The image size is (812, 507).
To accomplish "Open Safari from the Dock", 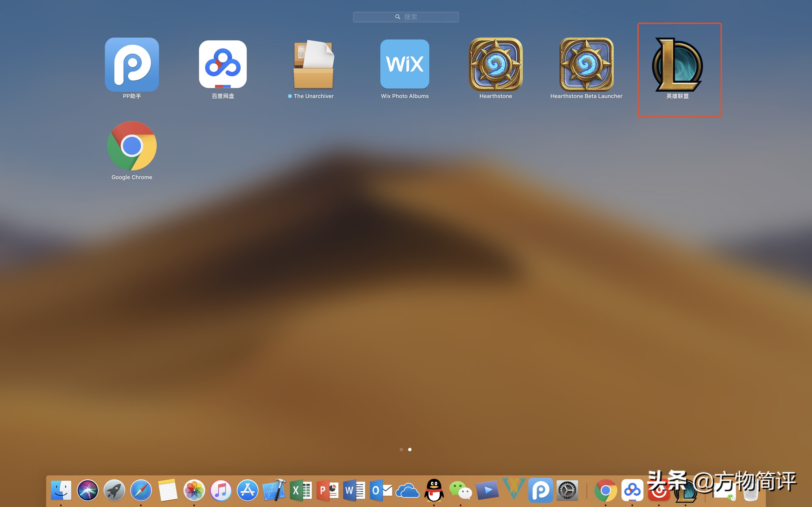I will (141, 490).
